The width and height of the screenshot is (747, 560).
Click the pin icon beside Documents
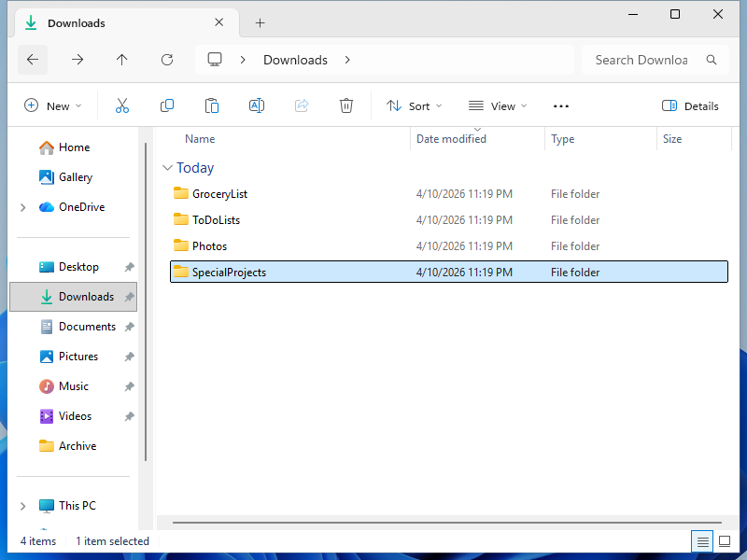(x=129, y=328)
